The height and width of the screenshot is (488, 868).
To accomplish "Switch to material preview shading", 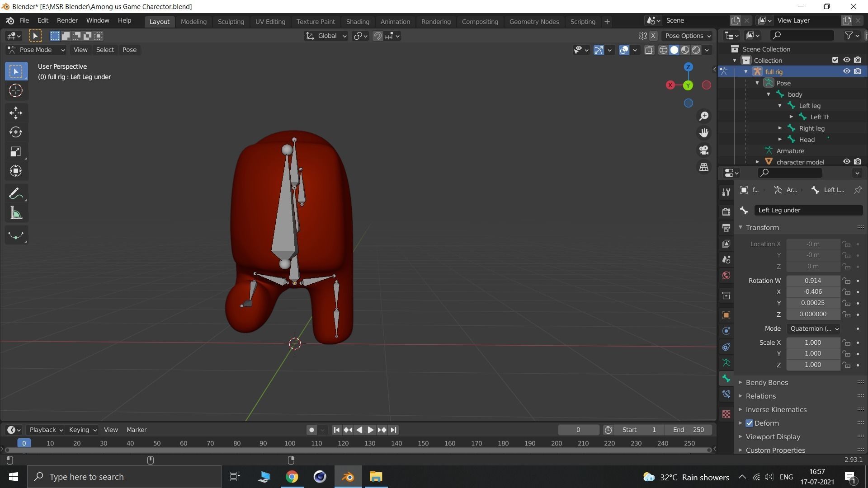I will [685, 50].
